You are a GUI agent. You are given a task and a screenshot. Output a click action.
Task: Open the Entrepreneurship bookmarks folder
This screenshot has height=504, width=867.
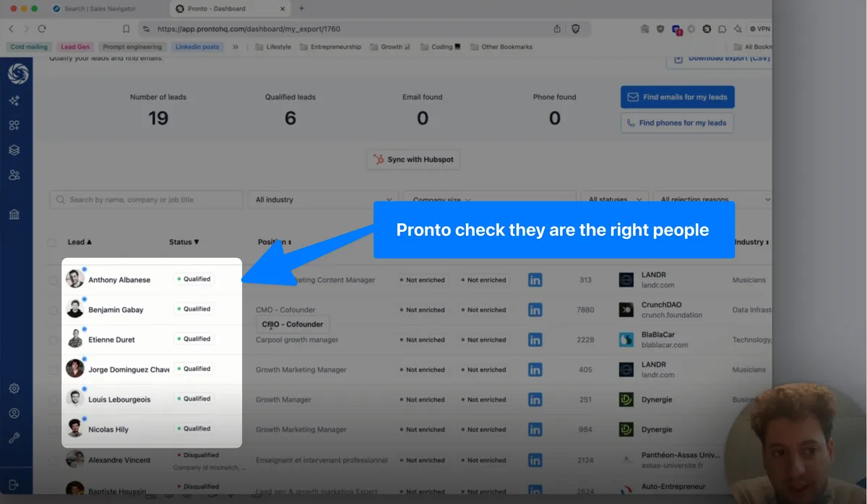click(329, 47)
